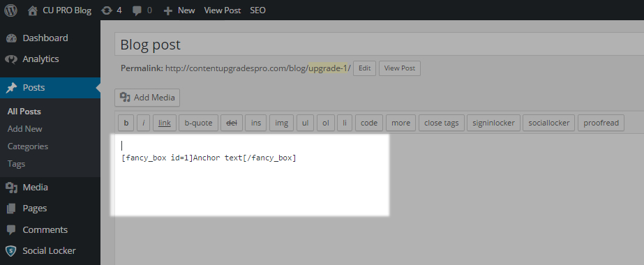The image size is (644, 265).
Task: Insert bold tag with b button
Action: coord(126,123)
